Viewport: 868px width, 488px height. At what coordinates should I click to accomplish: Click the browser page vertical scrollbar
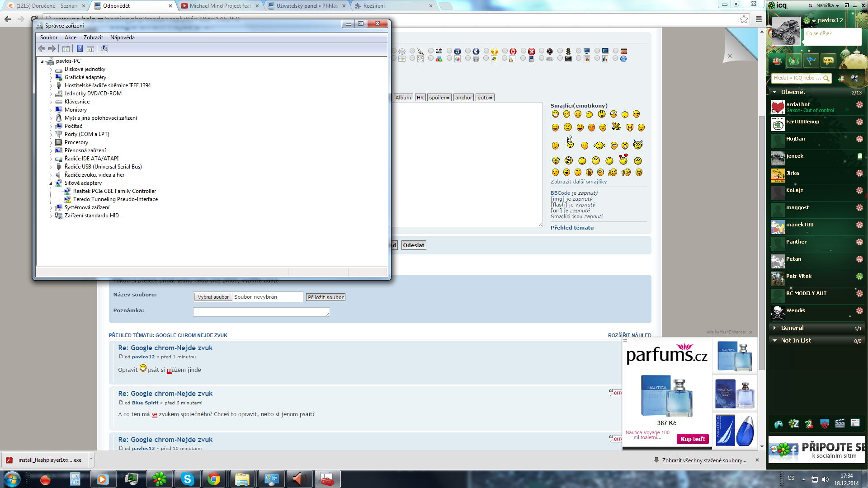[762, 243]
